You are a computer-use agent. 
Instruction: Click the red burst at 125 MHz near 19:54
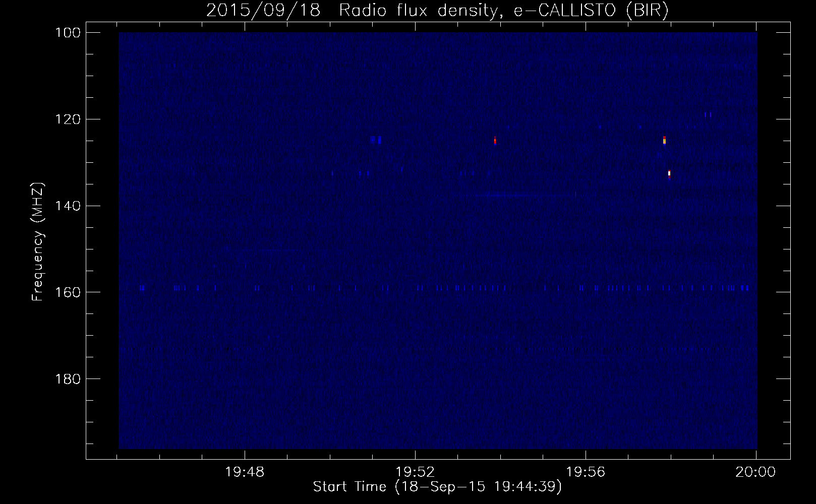pos(495,141)
